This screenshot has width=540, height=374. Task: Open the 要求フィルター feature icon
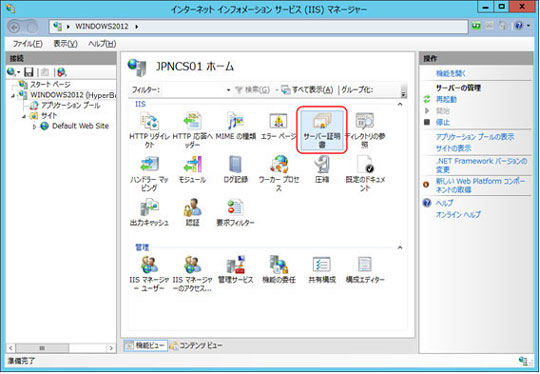[x=235, y=212]
